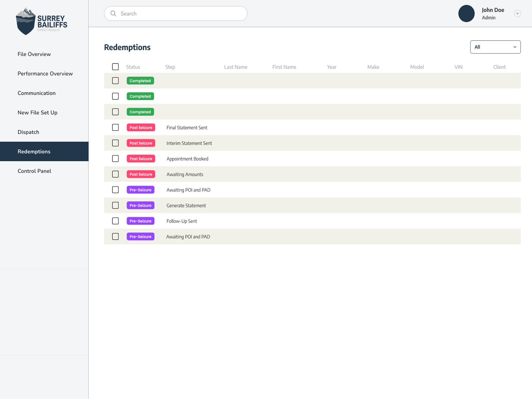Open the dropdown arrow on the filter box

(515, 47)
